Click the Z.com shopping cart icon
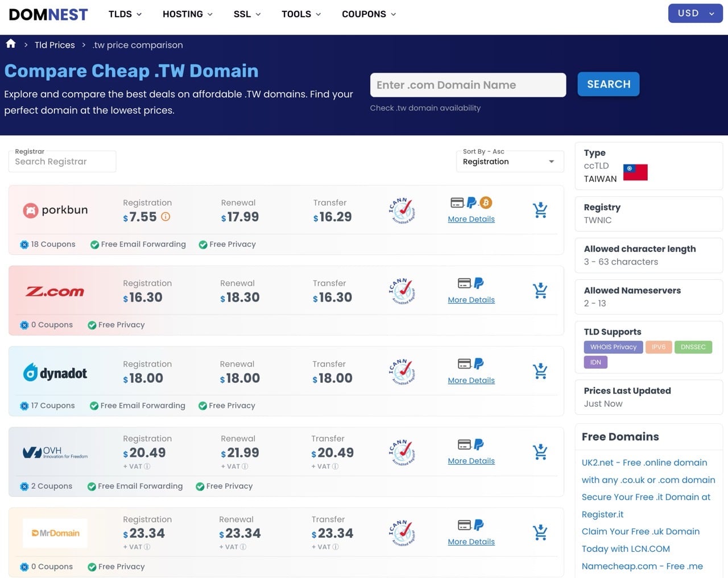The image size is (728, 578). 540,291
